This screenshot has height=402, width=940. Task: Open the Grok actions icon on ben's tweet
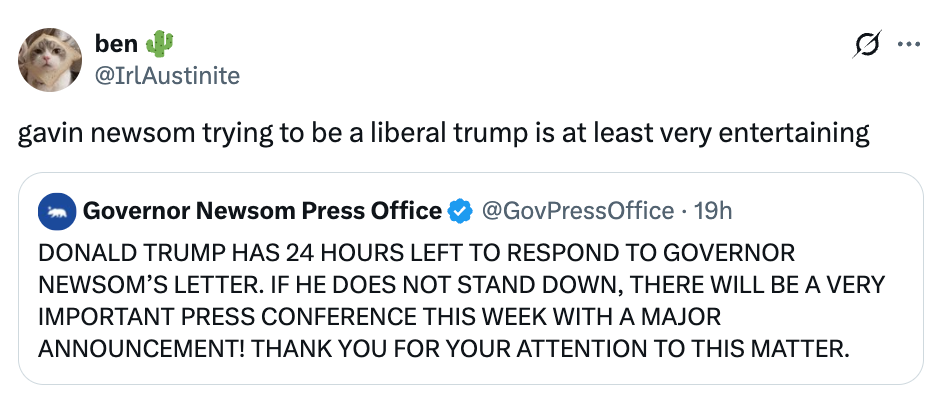tap(868, 45)
